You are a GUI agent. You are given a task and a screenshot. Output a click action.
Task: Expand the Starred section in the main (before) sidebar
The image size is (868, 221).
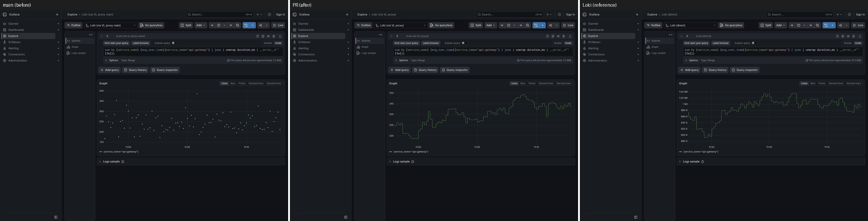point(58,24)
